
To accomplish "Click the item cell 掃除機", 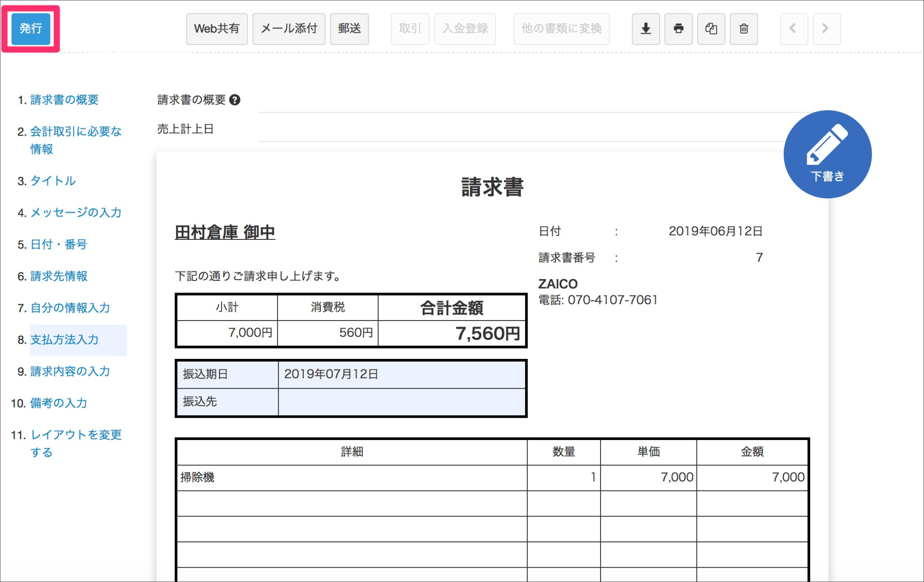I will [x=352, y=477].
